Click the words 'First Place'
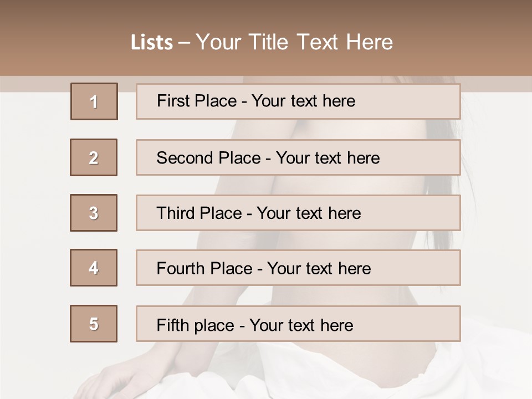This screenshot has width=532, height=399. 197,101
